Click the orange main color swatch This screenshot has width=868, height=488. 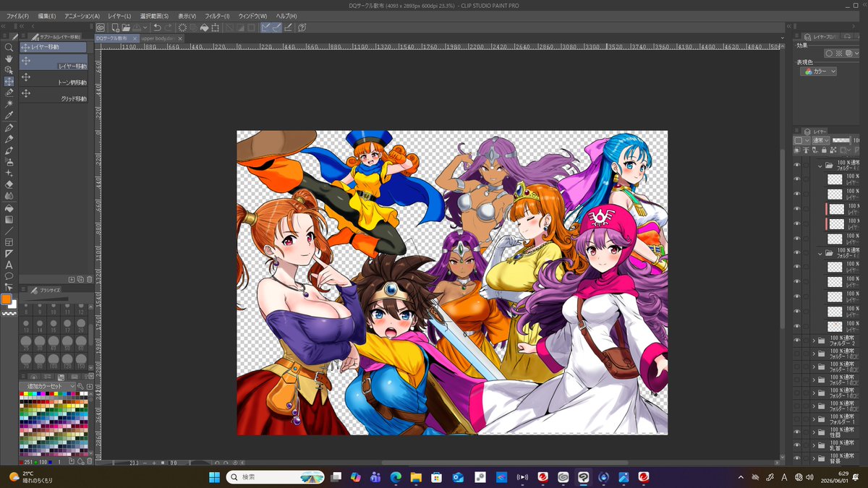click(7, 299)
